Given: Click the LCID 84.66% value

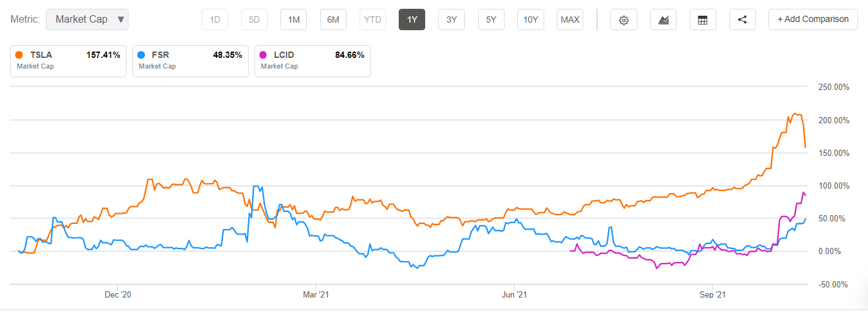Looking at the screenshot, I should click(350, 55).
